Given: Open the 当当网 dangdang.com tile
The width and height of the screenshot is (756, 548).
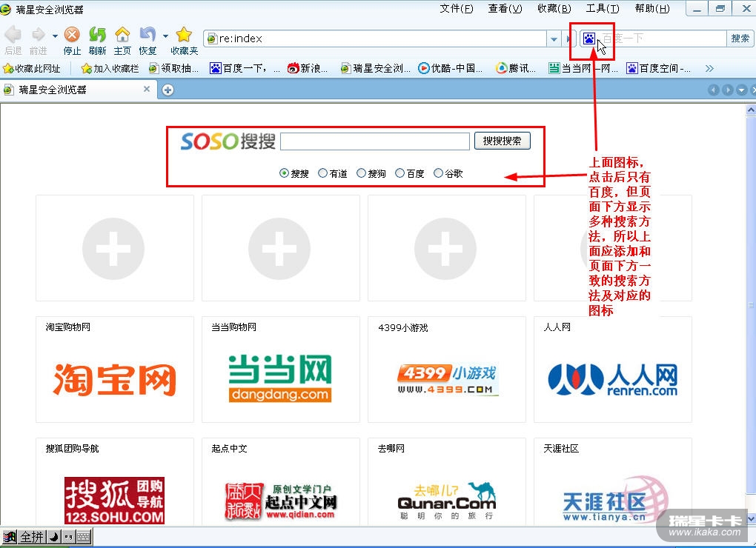Looking at the screenshot, I should click(281, 370).
